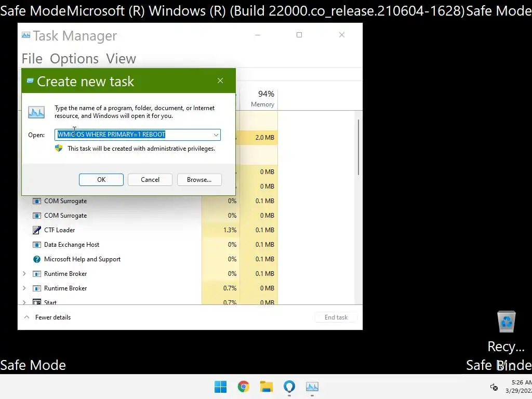Click the Task Manager title bar icon
This screenshot has width=532, height=399.
coord(26,35)
